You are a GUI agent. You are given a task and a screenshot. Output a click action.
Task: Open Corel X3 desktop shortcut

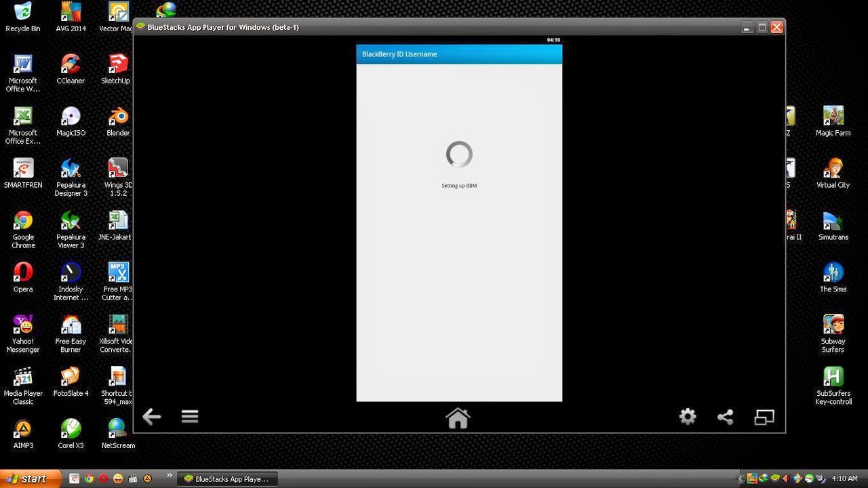point(71,434)
